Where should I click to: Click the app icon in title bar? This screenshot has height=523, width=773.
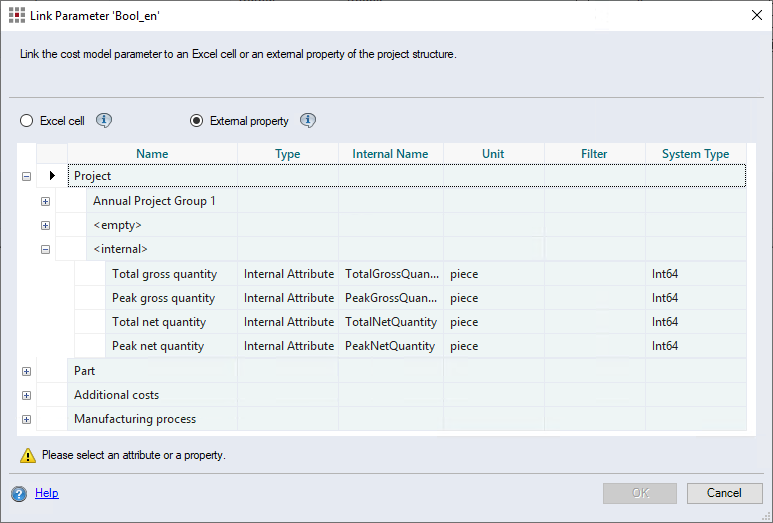coord(17,14)
